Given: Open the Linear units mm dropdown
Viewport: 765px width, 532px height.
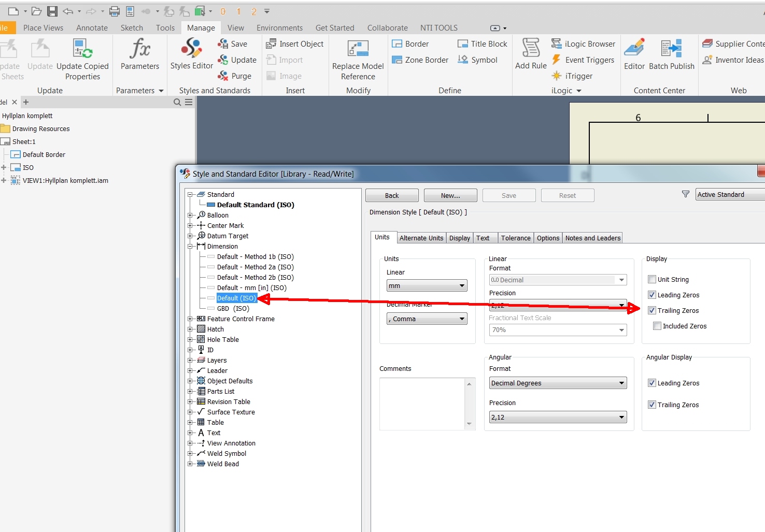Looking at the screenshot, I should [x=427, y=286].
